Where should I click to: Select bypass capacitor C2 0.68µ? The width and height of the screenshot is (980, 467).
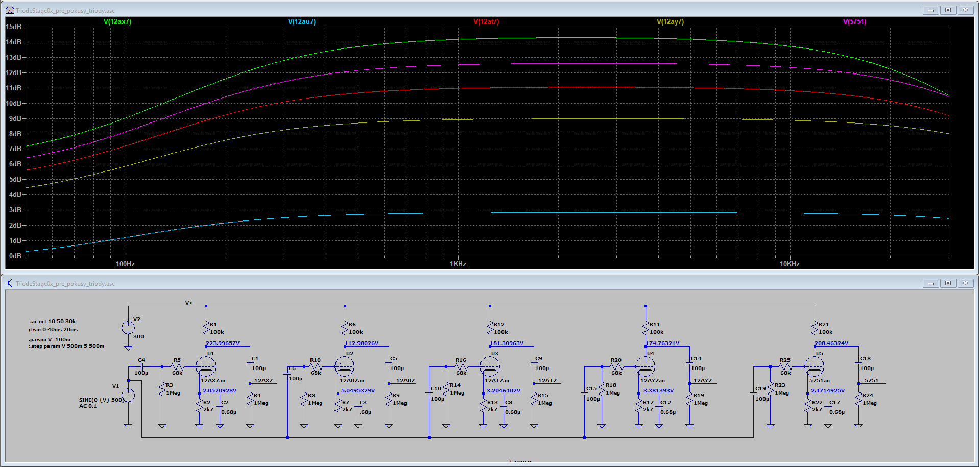(x=220, y=407)
